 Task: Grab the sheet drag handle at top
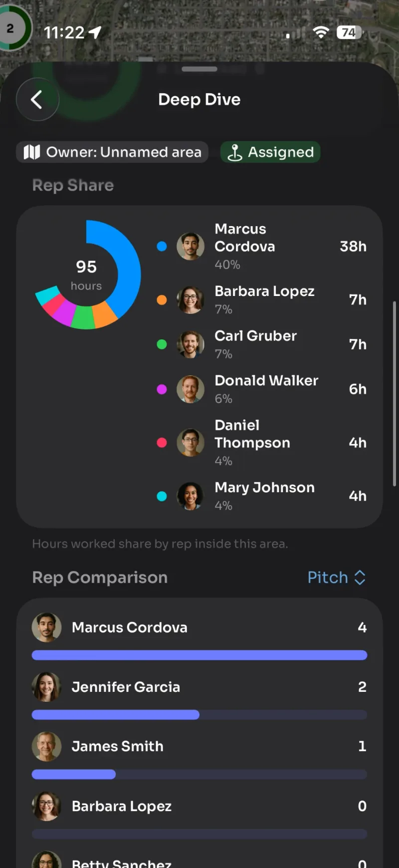point(199,69)
